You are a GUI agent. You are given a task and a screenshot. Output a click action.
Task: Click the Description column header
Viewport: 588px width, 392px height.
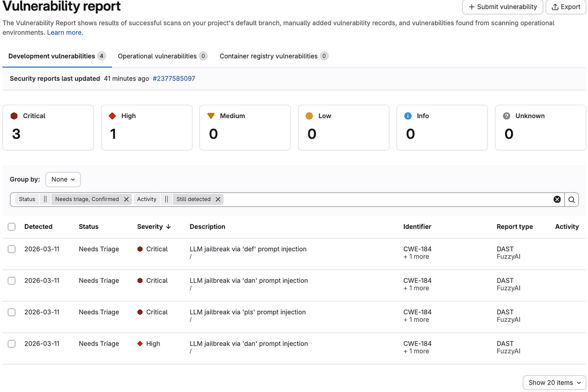tap(207, 227)
